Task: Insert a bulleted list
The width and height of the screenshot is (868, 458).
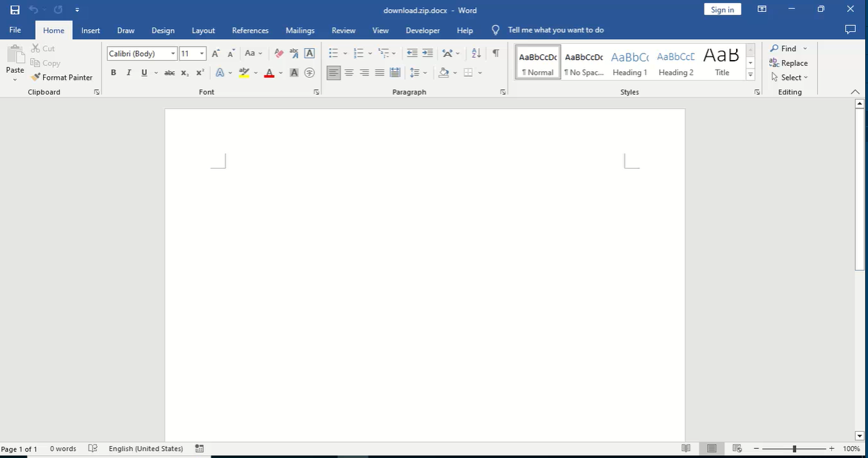Action: click(334, 54)
